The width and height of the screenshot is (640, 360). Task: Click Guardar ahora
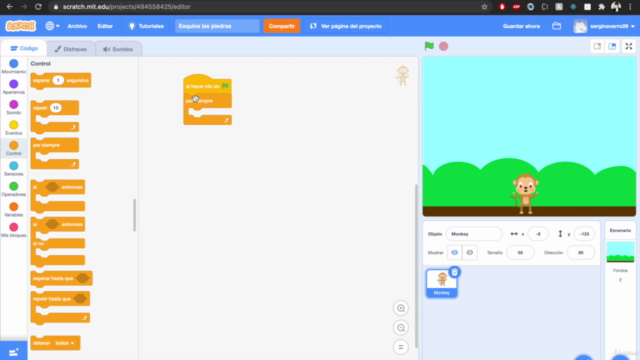[521, 26]
